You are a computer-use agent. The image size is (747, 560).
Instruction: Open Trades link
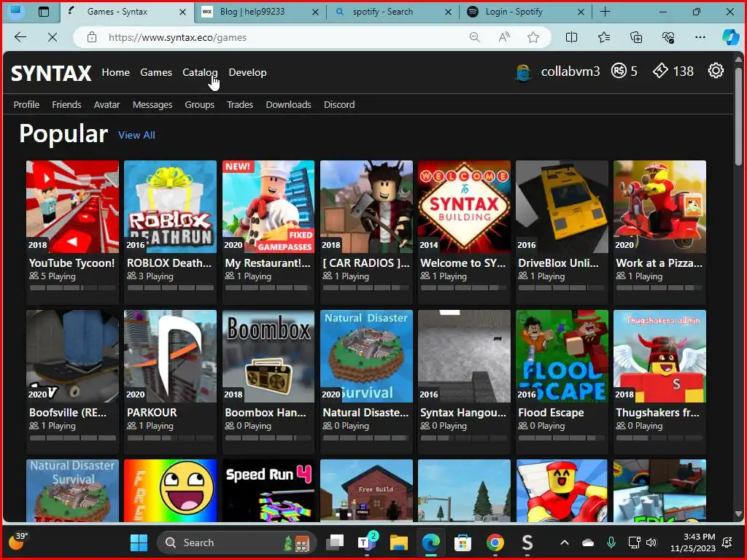click(239, 104)
